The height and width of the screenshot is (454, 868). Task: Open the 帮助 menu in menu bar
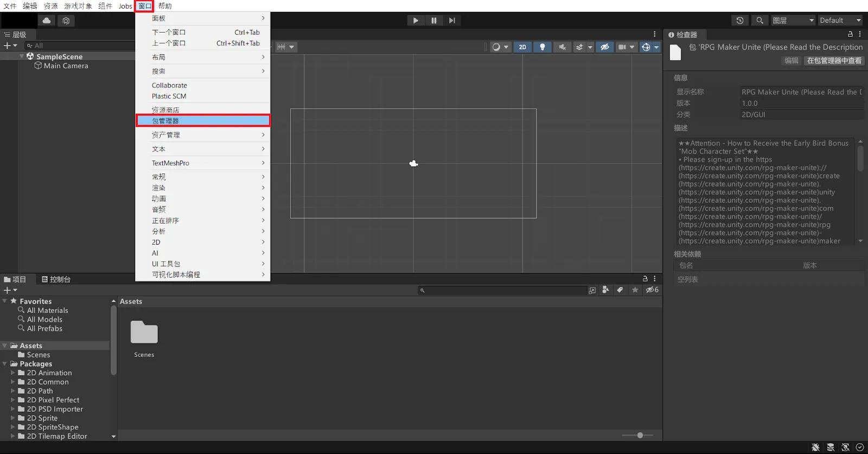[x=165, y=6]
